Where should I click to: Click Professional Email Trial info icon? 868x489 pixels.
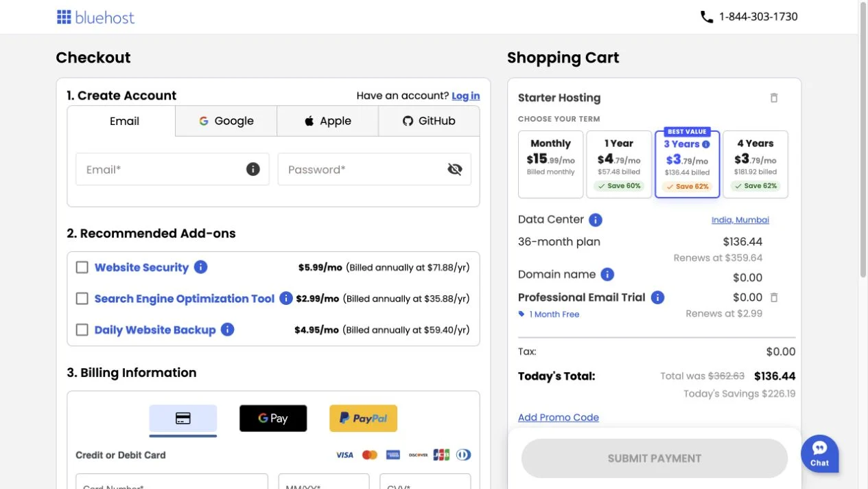pyautogui.click(x=657, y=297)
